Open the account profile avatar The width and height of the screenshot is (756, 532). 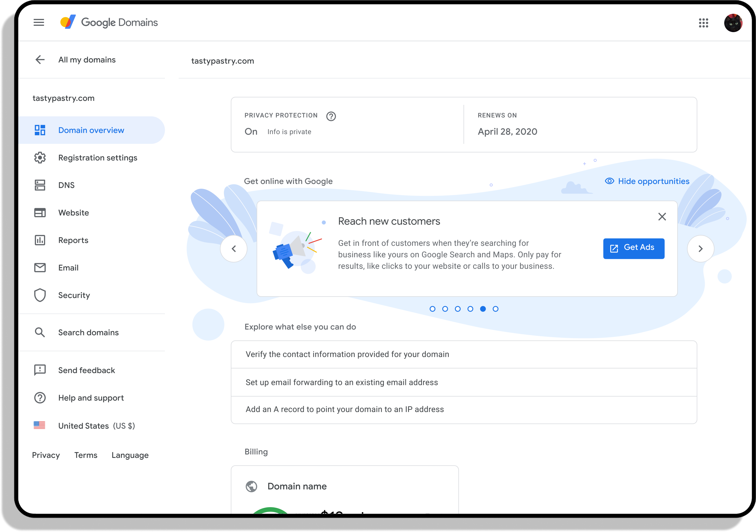(733, 23)
